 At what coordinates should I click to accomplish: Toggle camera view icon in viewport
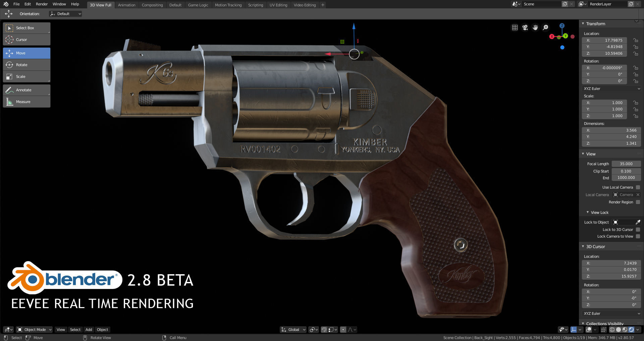(x=525, y=28)
